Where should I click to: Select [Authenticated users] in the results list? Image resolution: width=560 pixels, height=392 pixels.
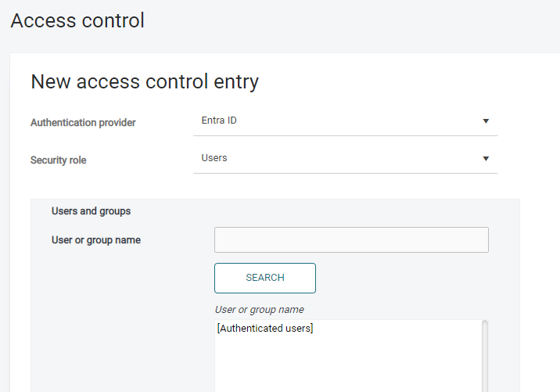tap(265, 329)
